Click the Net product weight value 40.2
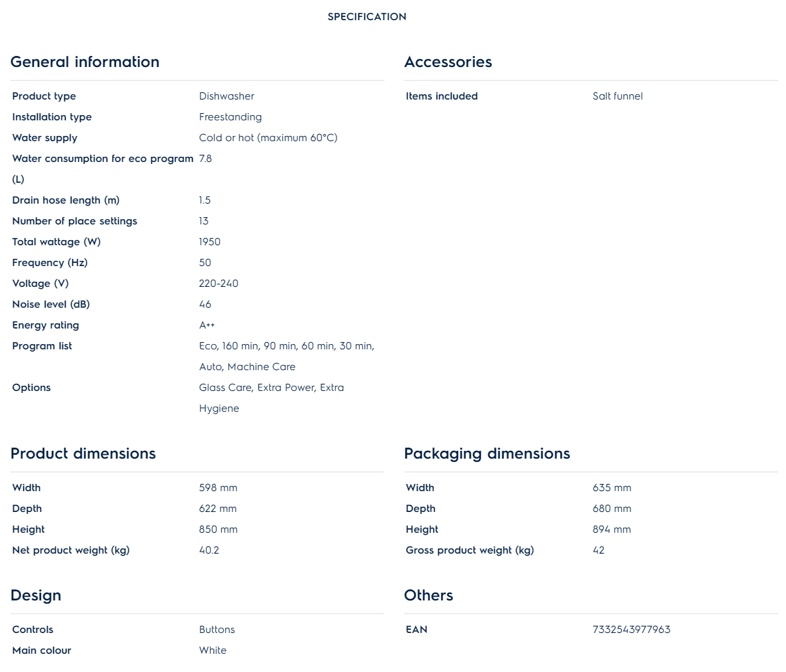 tap(209, 550)
